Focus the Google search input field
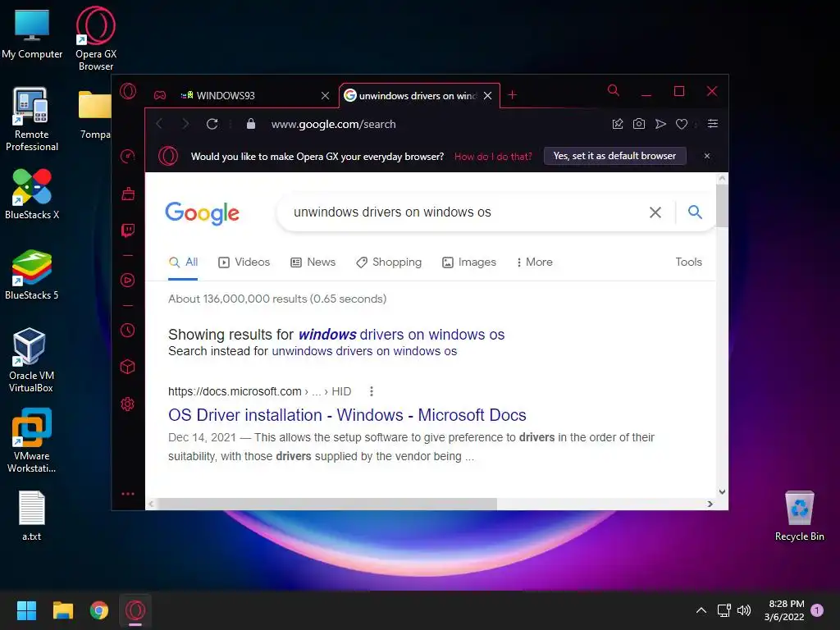This screenshot has width=840, height=630. tap(466, 212)
